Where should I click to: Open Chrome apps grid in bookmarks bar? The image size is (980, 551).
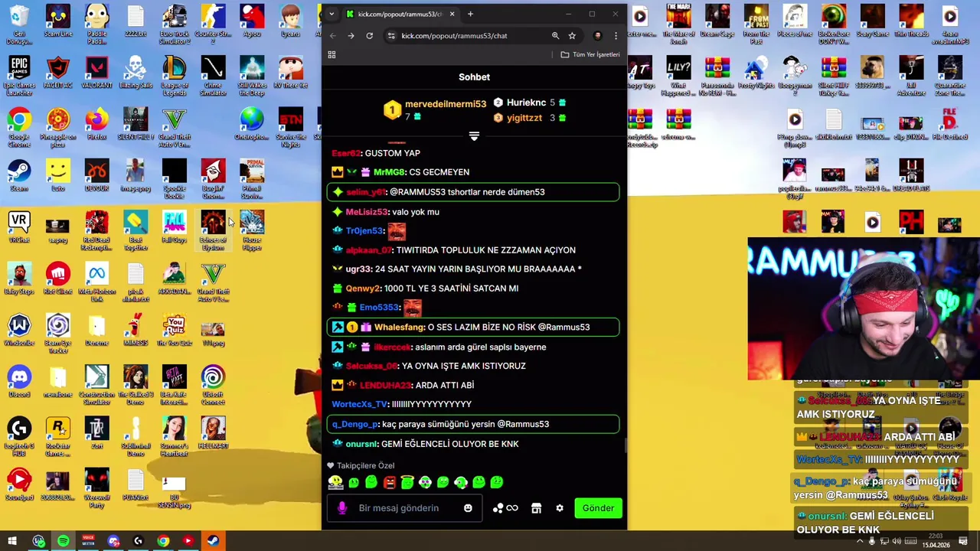pyautogui.click(x=332, y=54)
